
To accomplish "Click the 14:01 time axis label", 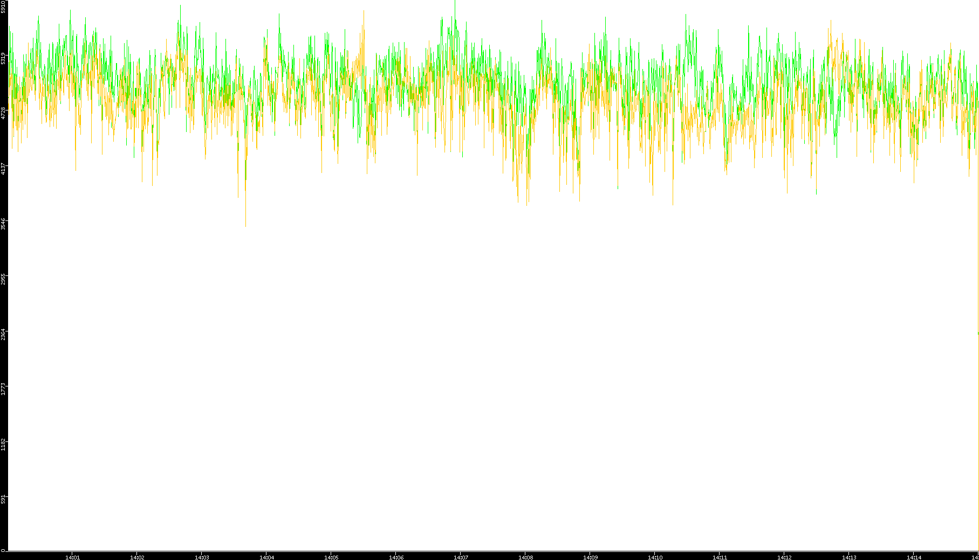I will pyautogui.click(x=72, y=557).
